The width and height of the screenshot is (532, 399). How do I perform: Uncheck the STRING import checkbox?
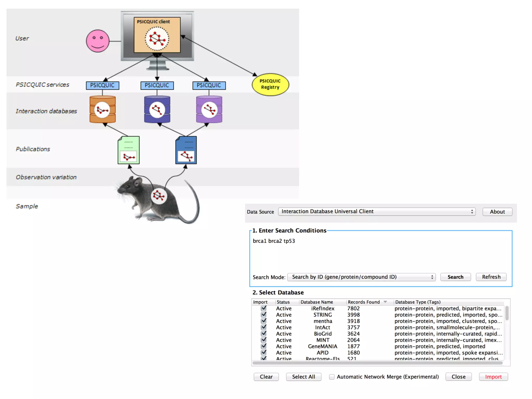tap(264, 315)
